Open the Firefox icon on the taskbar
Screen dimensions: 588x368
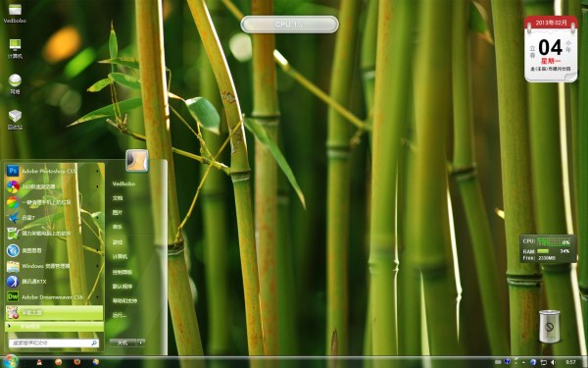(x=76, y=362)
